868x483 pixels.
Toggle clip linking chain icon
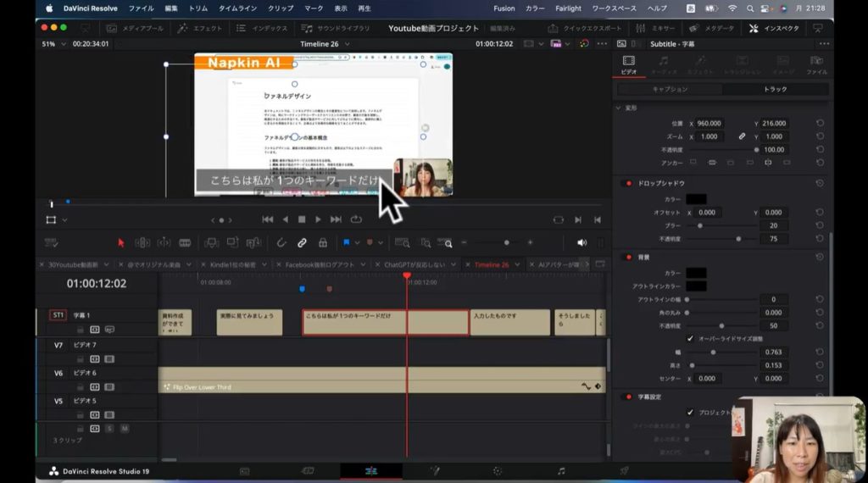click(302, 242)
